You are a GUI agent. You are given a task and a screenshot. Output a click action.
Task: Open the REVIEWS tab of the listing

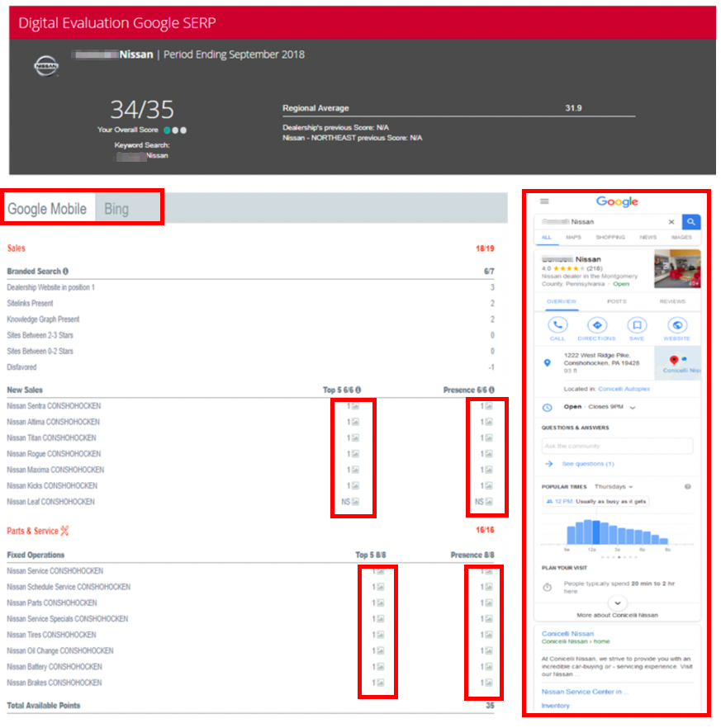pos(672,301)
